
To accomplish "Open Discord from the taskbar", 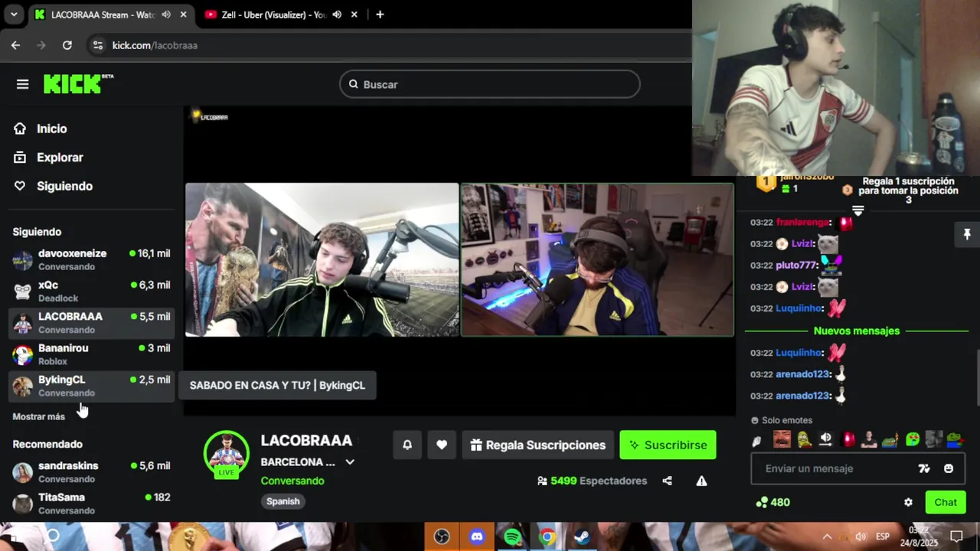I will [x=477, y=537].
